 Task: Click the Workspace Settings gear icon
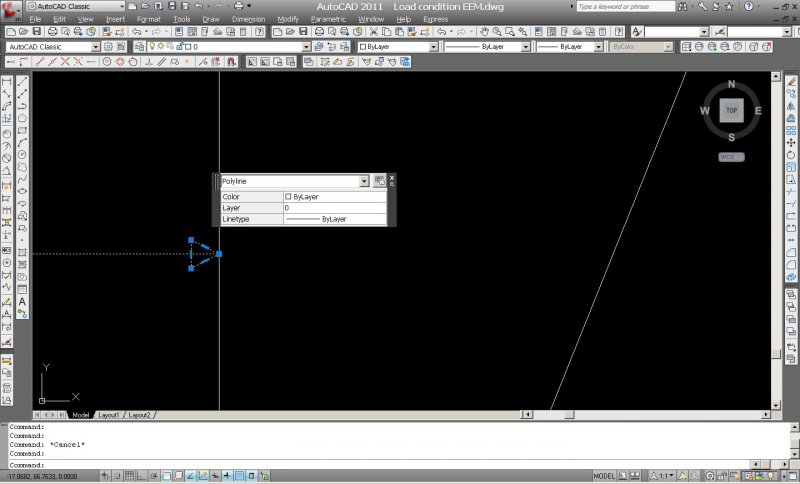click(x=108, y=47)
